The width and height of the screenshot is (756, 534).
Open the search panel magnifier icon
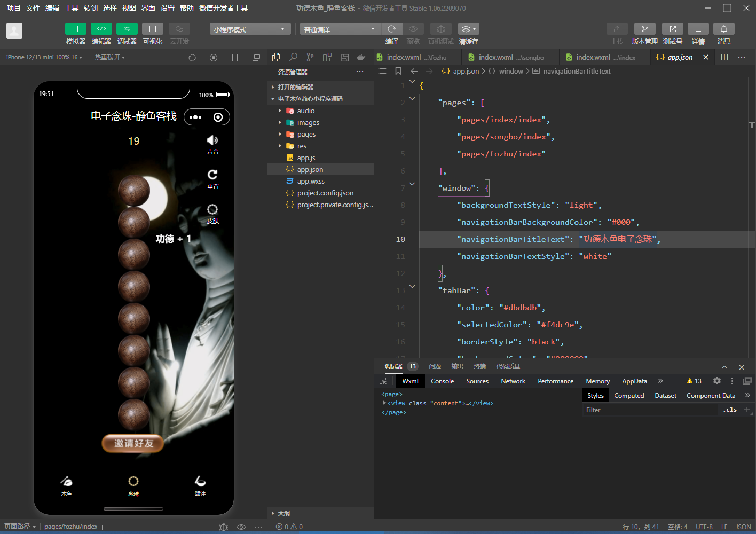[293, 57]
